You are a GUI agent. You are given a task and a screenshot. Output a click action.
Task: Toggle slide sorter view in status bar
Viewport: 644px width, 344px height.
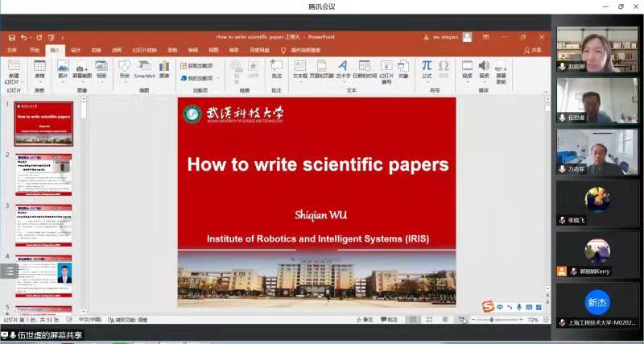point(429,320)
